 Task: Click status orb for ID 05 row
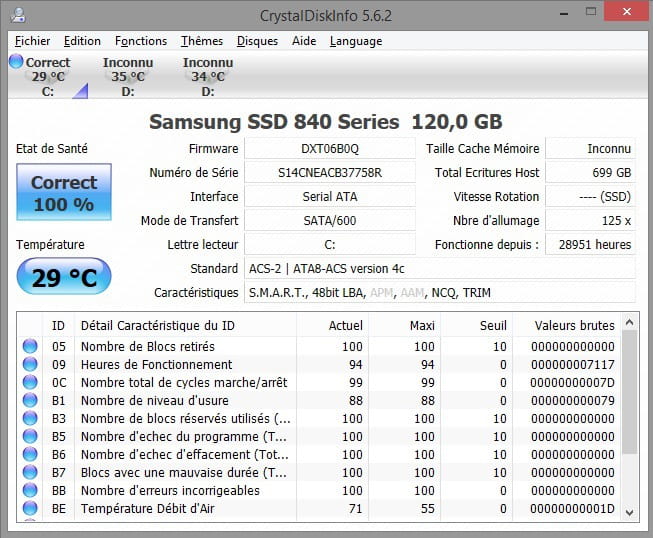click(x=30, y=346)
